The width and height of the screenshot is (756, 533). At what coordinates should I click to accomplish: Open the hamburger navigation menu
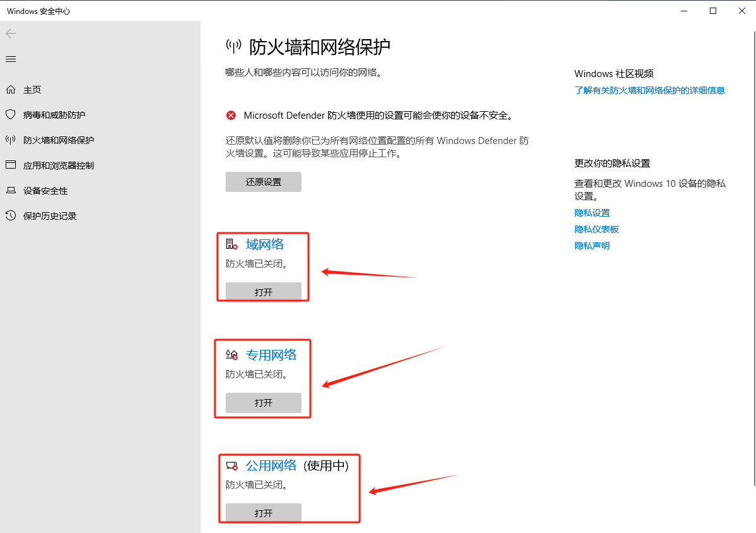click(11, 59)
